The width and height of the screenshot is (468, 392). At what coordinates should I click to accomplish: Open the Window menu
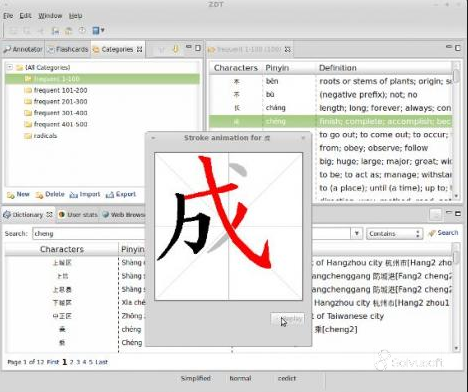pos(50,16)
